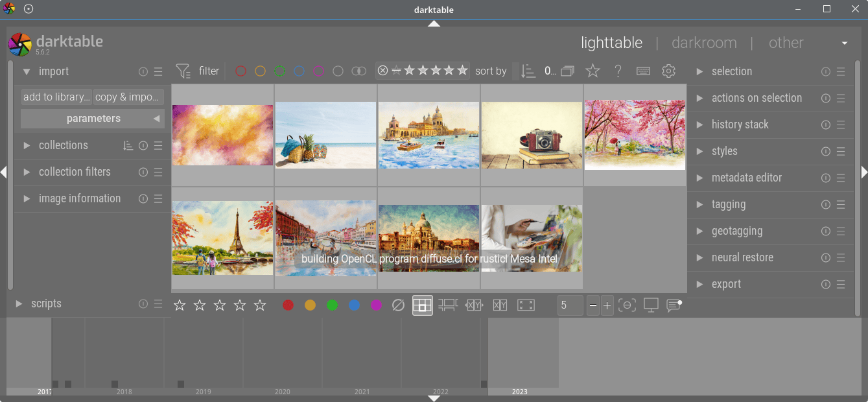
Task: Open presets menu for export module
Action: pyautogui.click(x=841, y=285)
